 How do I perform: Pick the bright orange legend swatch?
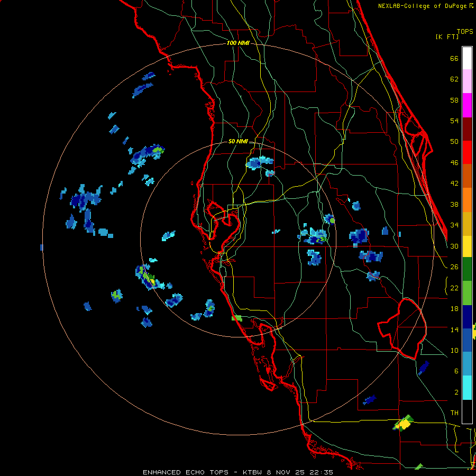pyautogui.click(x=467, y=200)
